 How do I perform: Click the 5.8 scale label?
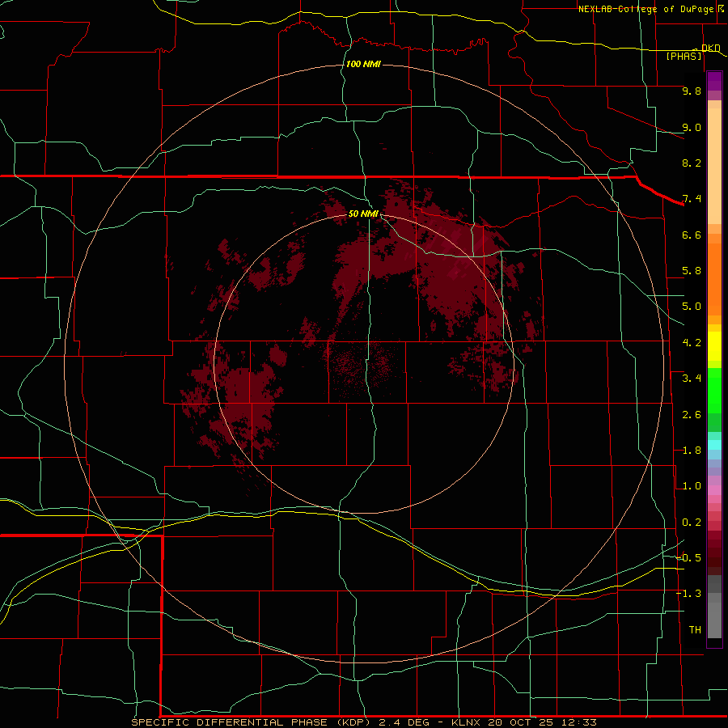(692, 271)
